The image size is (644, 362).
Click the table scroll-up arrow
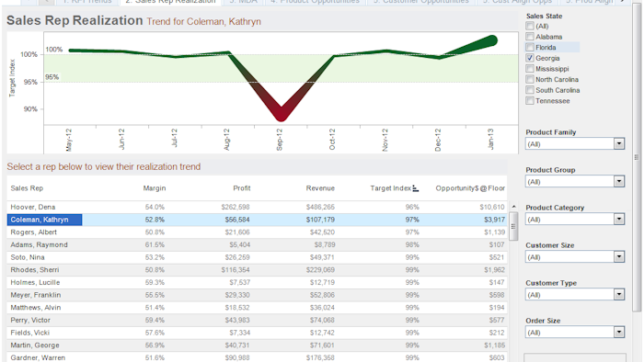(513, 207)
